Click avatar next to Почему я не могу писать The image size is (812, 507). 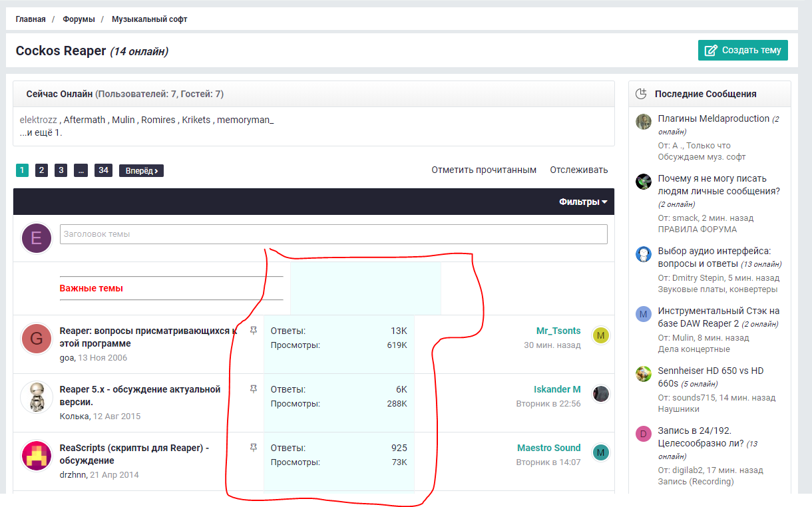tap(644, 182)
